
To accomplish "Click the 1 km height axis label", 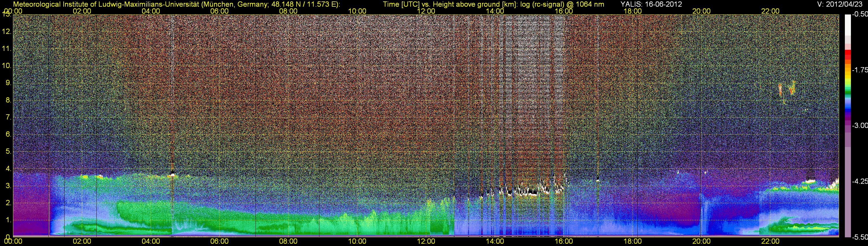I will 8,220.
